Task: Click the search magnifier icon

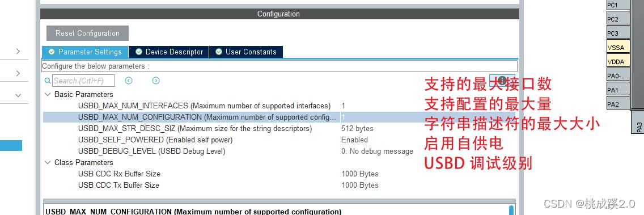Action: click(x=48, y=81)
